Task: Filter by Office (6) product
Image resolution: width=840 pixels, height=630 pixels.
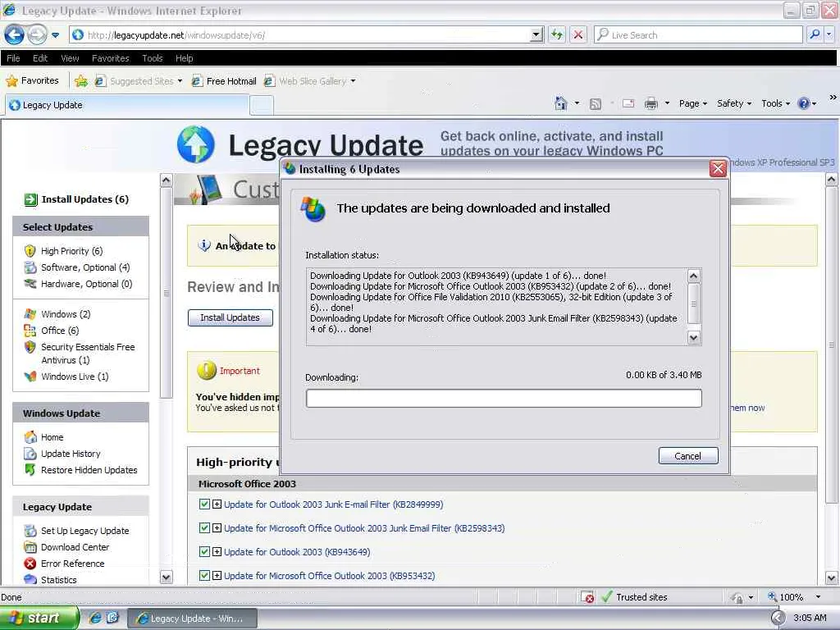Action: pyautogui.click(x=59, y=331)
